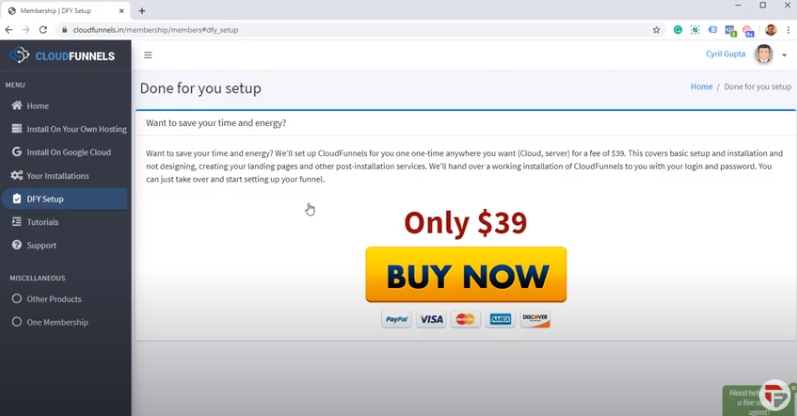
Task: Click the Cyril Gupta profile avatar
Action: click(763, 54)
